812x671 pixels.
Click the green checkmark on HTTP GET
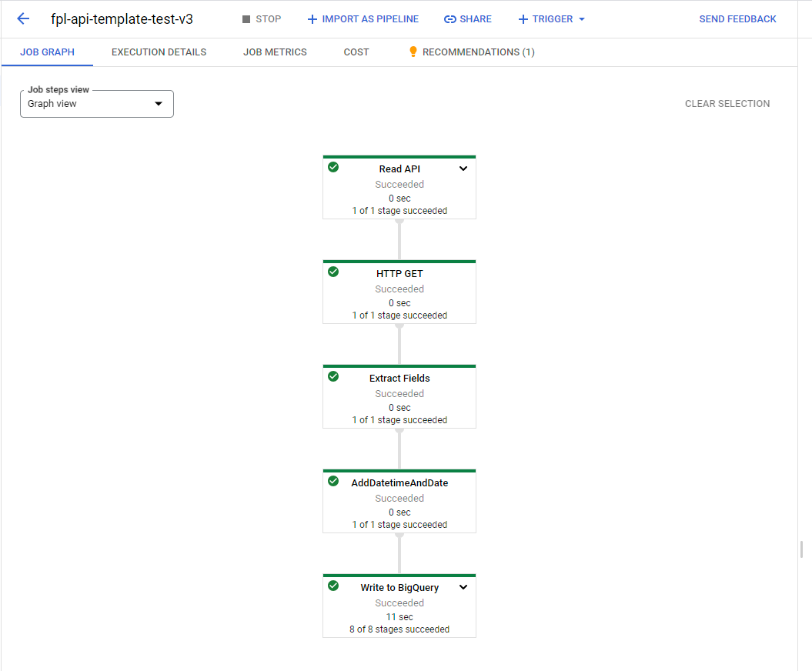click(x=333, y=272)
